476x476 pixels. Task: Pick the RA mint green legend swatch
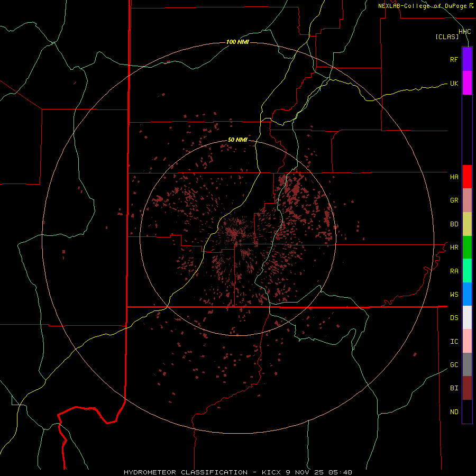pyautogui.click(x=467, y=271)
